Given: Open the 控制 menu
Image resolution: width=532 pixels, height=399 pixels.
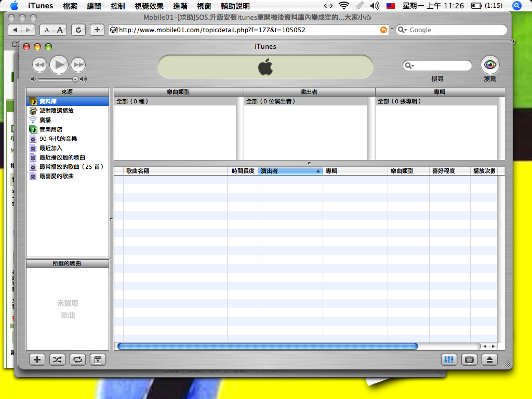Looking at the screenshot, I should click(x=118, y=6).
